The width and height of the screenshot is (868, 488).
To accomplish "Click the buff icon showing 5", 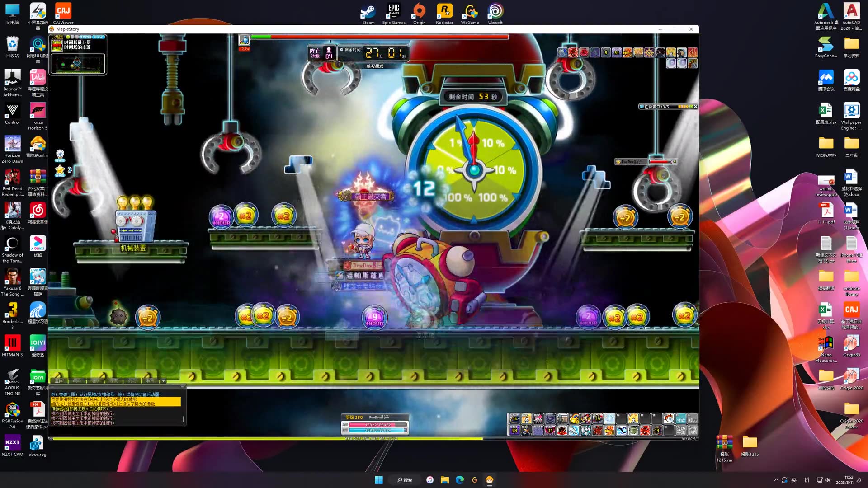I will (x=606, y=52).
